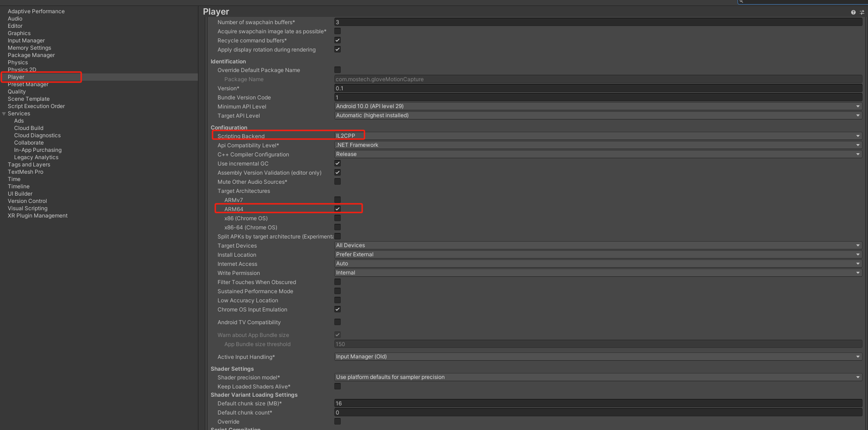Viewport: 868px width, 430px height.
Task: Collapse the Services tree arrow
Action: click(4, 114)
